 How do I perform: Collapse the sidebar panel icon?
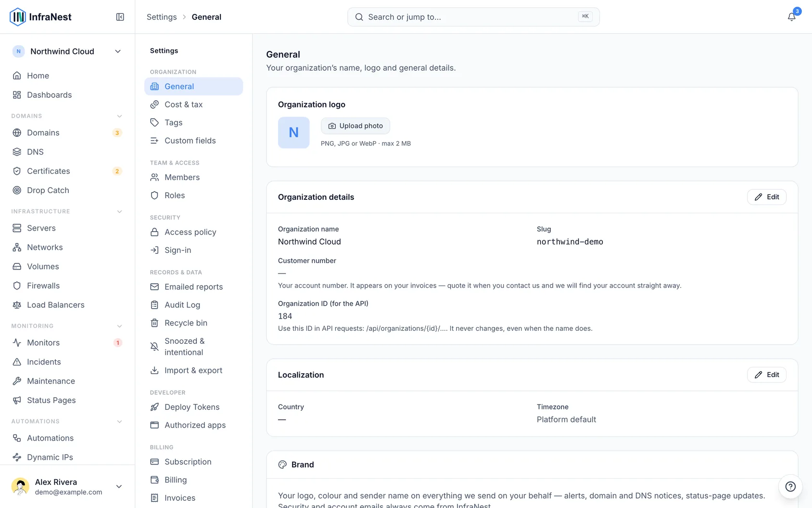click(120, 17)
